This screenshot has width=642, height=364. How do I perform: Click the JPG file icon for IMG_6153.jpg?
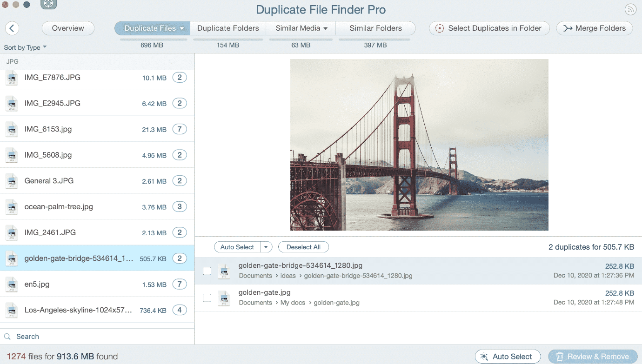pos(12,129)
